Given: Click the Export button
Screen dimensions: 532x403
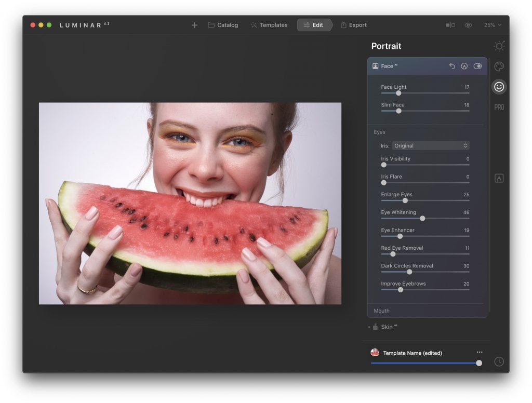Looking at the screenshot, I should pyautogui.click(x=354, y=24).
